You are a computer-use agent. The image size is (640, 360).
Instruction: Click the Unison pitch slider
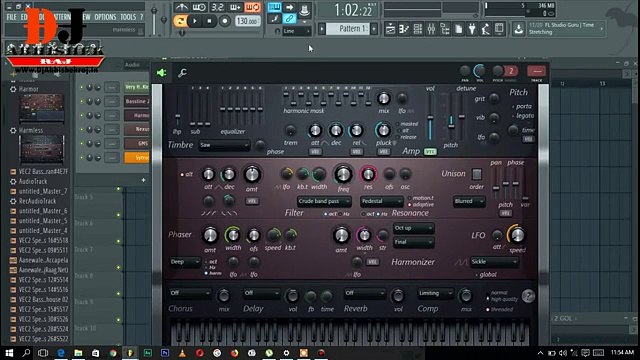pyautogui.click(x=506, y=183)
